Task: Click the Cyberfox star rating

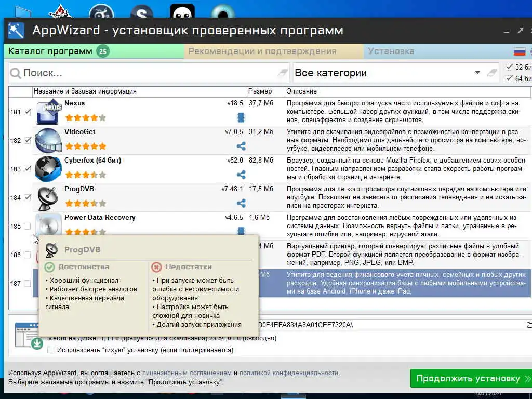Action: click(86, 175)
